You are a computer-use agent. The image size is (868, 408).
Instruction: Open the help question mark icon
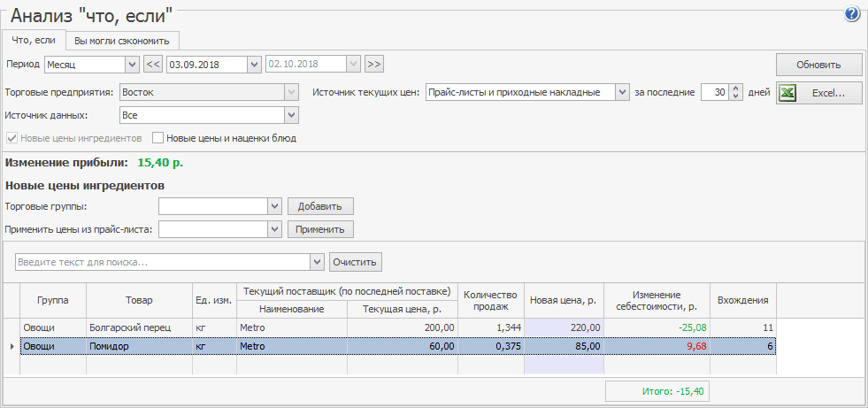852,14
